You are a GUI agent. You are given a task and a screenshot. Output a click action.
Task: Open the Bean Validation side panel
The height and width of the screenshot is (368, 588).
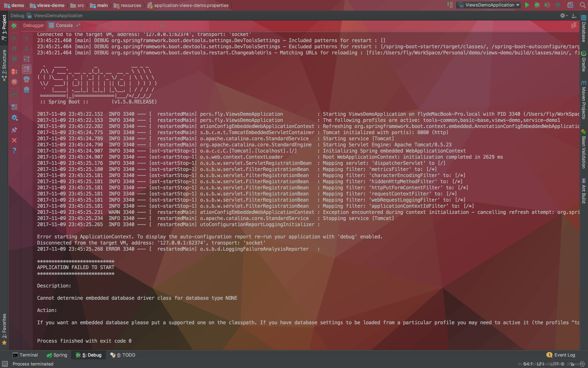[584, 149]
